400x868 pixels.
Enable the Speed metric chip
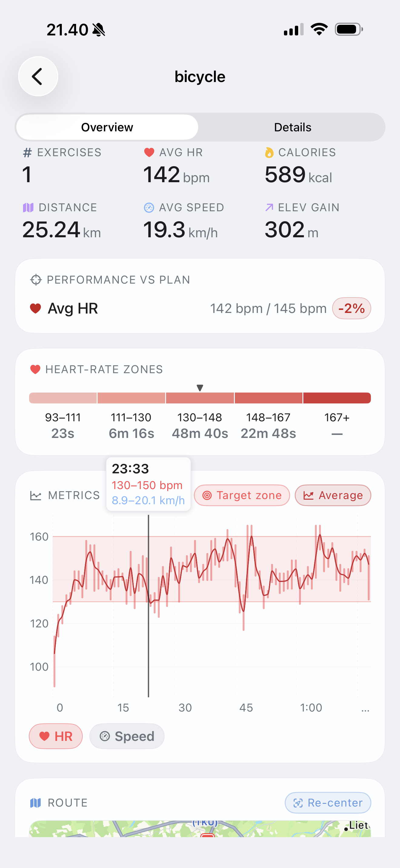pyautogui.click(x=127, y=736)
